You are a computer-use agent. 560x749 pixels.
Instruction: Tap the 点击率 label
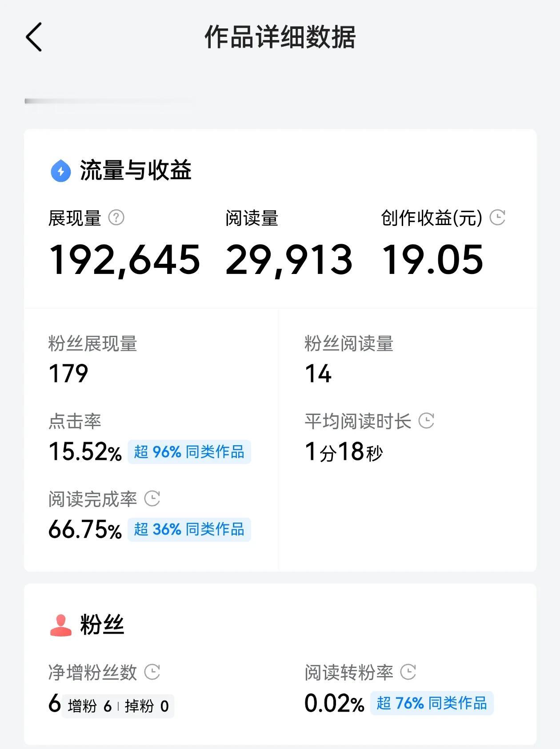point(75,421)
